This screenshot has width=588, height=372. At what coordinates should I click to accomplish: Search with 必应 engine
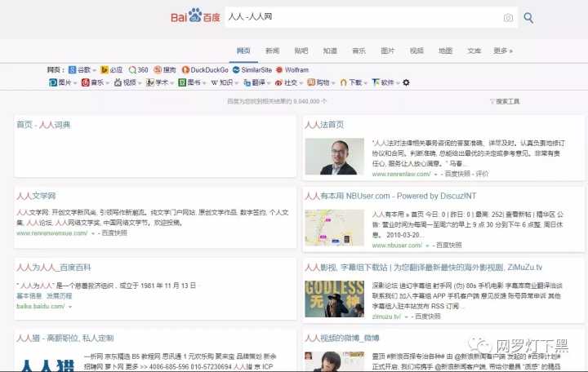tap(112, 69)
